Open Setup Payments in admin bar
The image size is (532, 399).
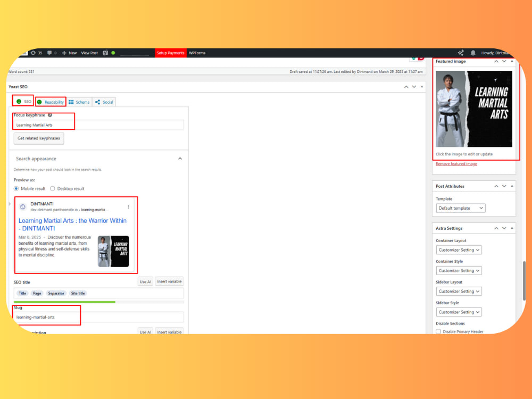coord(170,53)
